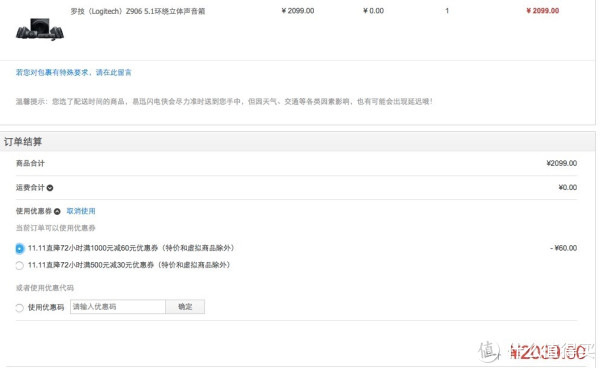600x368 pixels.
Task: Click the 或者使用优惠代码 note text
Action: 45,288
